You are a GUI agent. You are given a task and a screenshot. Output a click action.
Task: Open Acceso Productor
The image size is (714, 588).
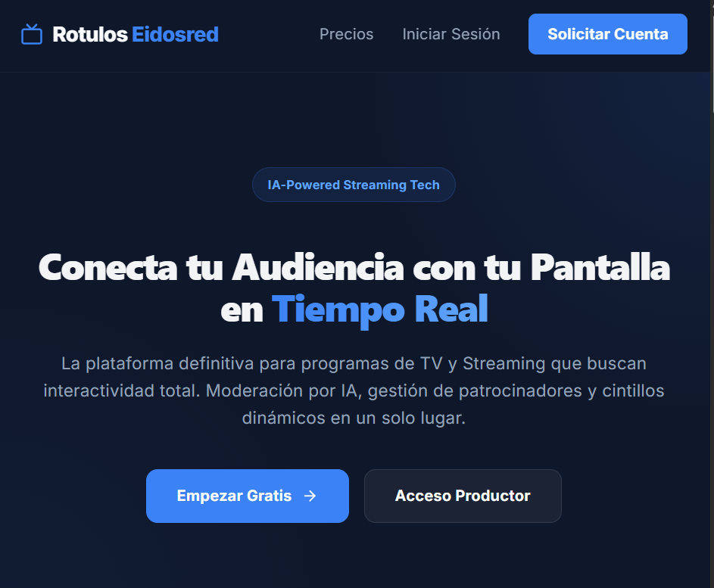click(463, 496)
